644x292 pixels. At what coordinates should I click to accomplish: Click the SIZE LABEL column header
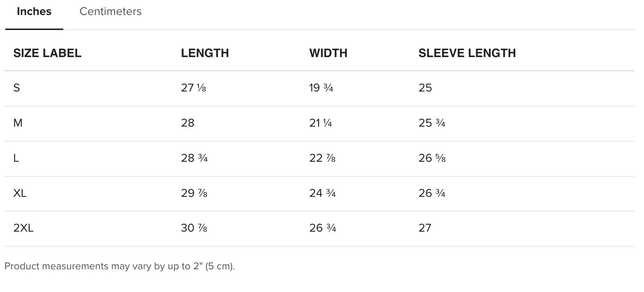47,53
